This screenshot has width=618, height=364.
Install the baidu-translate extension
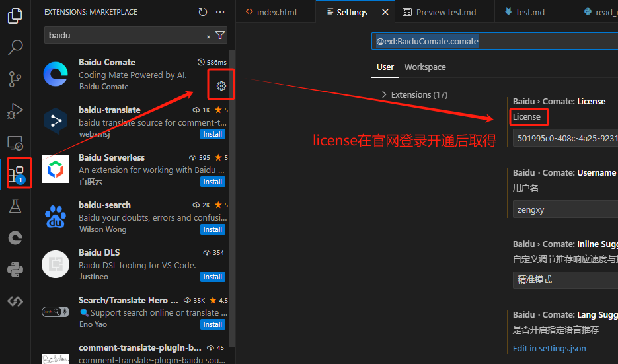pyautogui.click(x=213, y=134)
